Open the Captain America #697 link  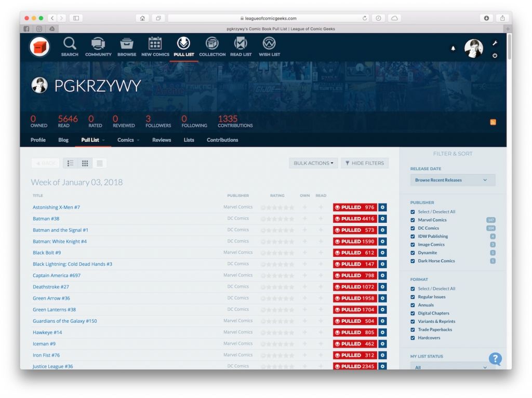(x=57, y=276)
